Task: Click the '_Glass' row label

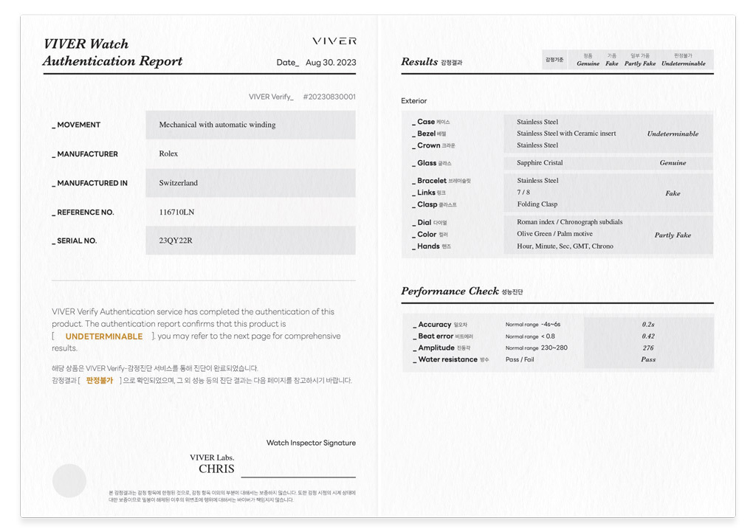Action: 431,163
